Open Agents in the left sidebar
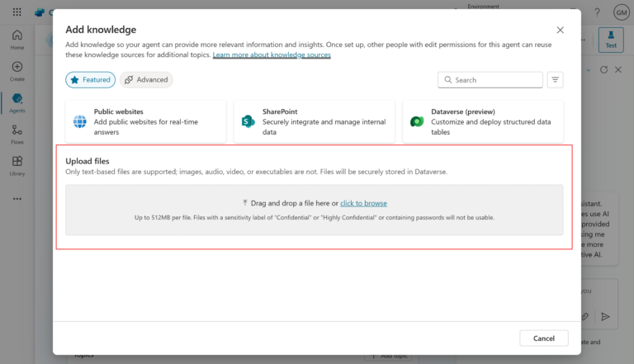The height and width of the screenshot is (364, 634). (x=17, y=102)
